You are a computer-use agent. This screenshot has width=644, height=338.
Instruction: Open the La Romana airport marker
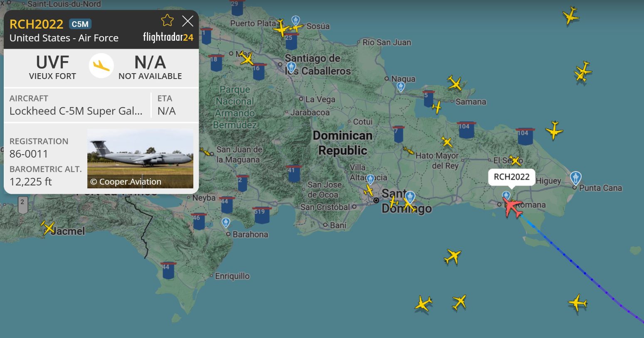tap(506, 195)
